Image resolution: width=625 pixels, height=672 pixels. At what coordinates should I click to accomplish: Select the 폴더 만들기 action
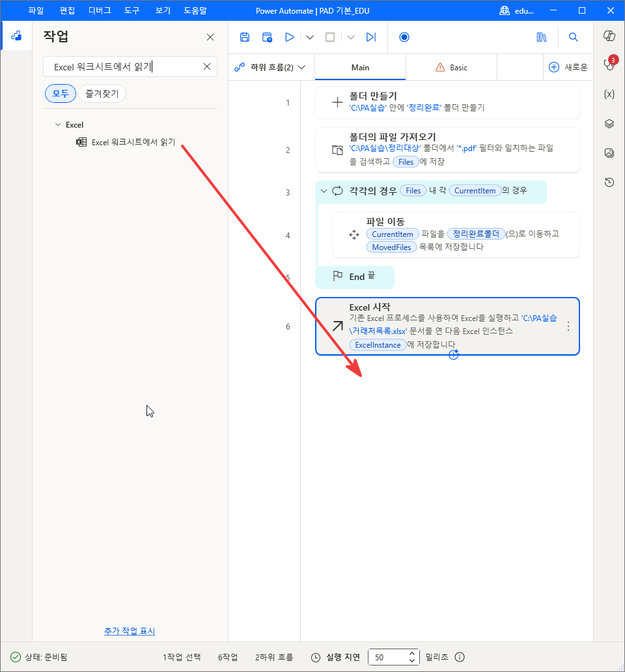tap(447, 102)
